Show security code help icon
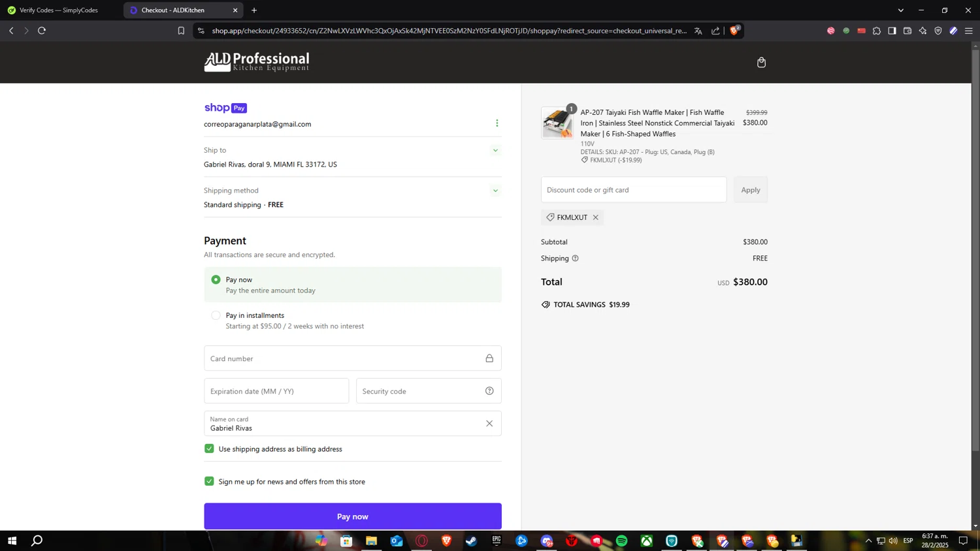Viewport: 980px width, 551px height. [489, 391]
